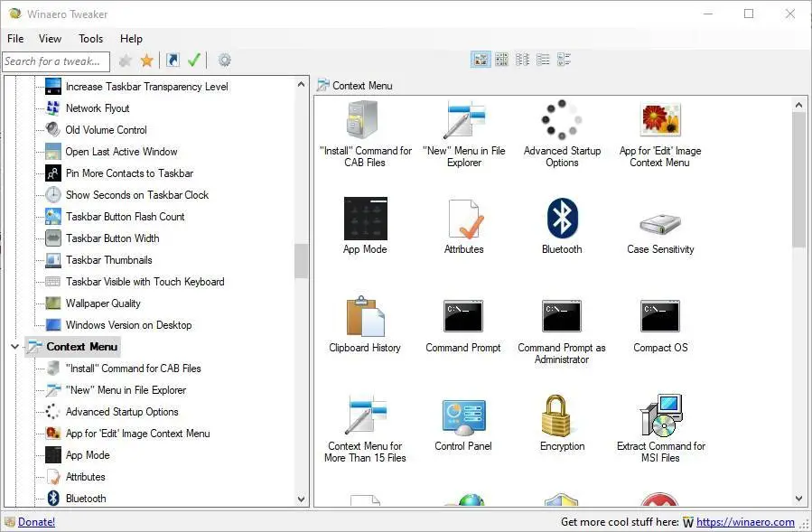The height and width of the screenshot is (532, 812).
Task: Open the Compact OS icon
Action: click(659, 316)
